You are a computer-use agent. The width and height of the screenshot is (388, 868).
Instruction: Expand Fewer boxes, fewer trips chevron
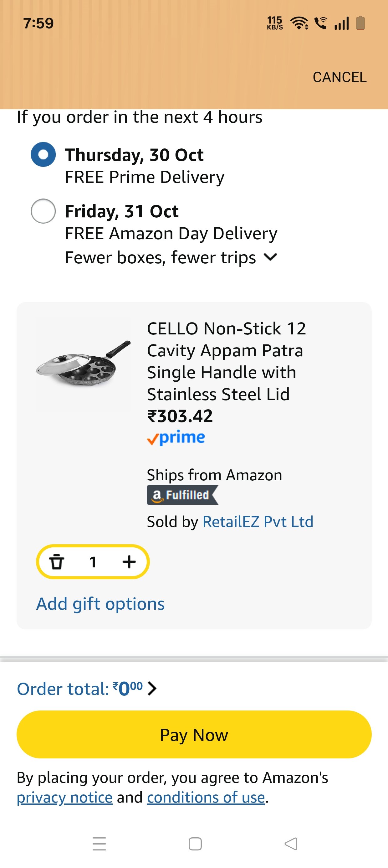(x=270, y=257)
